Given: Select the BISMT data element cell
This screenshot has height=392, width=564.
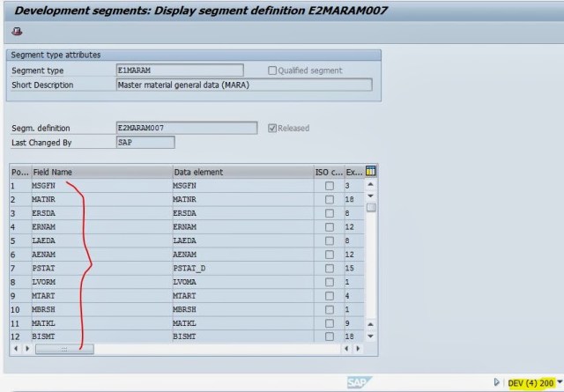Looking at the screenshot, I should (243, 337).
